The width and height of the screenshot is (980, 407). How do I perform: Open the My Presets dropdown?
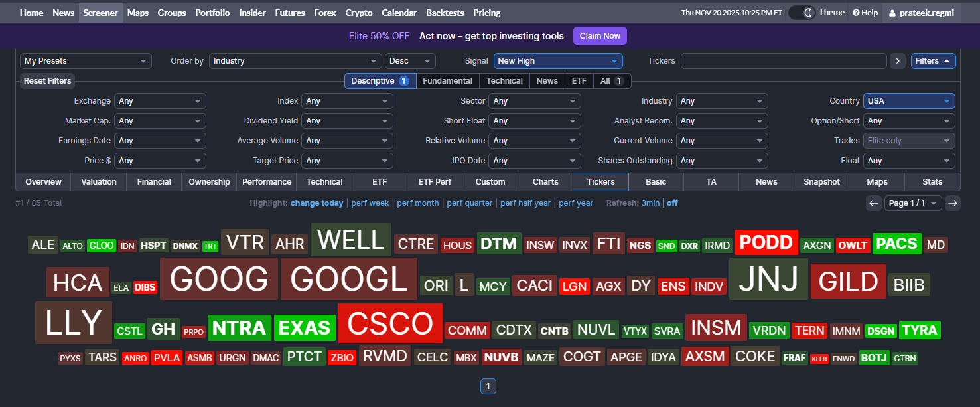tap(86, 61)
